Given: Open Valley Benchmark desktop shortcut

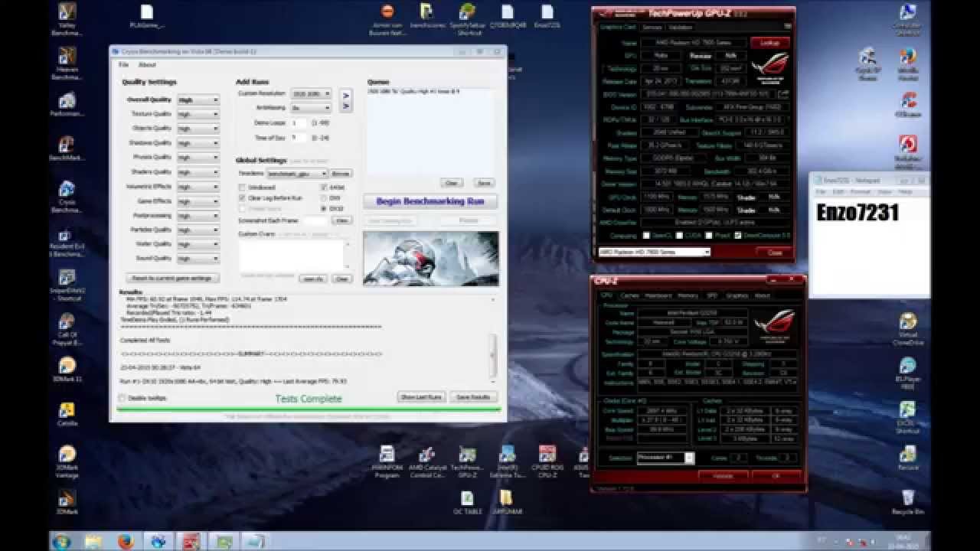Looking at the screenshot, I should pyautogui.click(x=67, y=19).
